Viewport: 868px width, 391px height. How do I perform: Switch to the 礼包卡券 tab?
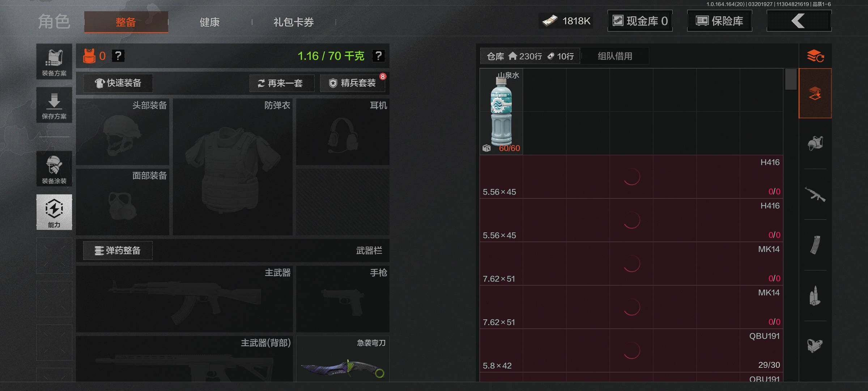coord(294,22)
